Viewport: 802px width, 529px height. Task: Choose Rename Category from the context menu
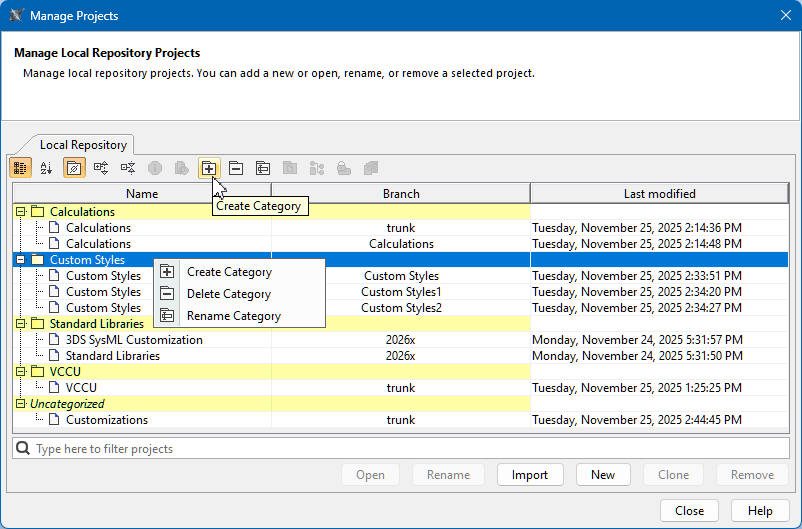tap(233, 316)
